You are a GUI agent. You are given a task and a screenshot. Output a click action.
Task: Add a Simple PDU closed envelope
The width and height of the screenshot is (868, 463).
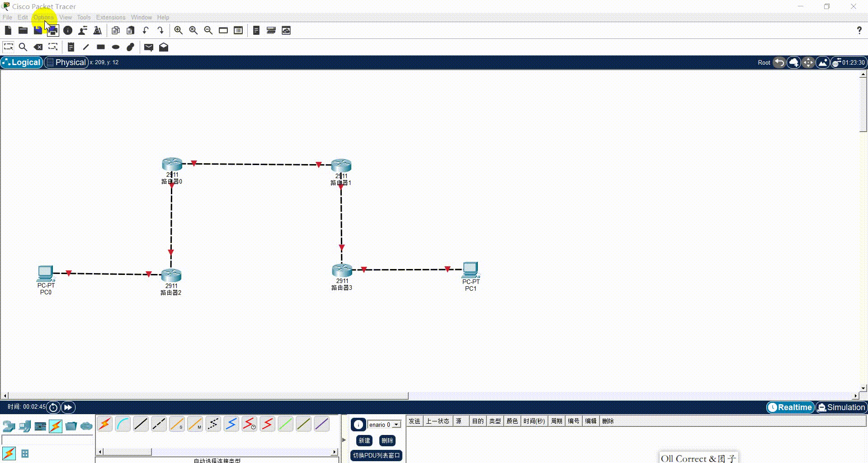coord(149,47)
